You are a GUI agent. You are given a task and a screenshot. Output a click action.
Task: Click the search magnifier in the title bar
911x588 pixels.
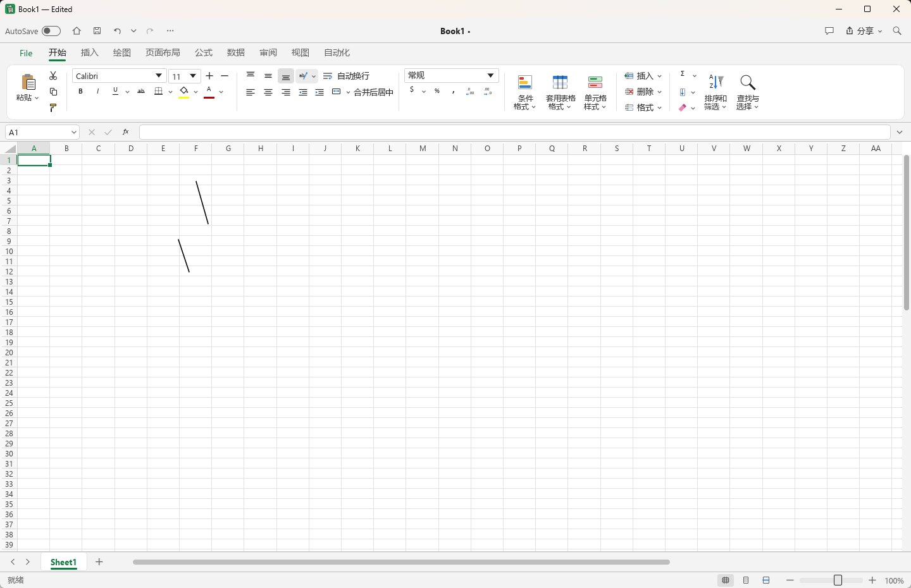coord(897,31)
